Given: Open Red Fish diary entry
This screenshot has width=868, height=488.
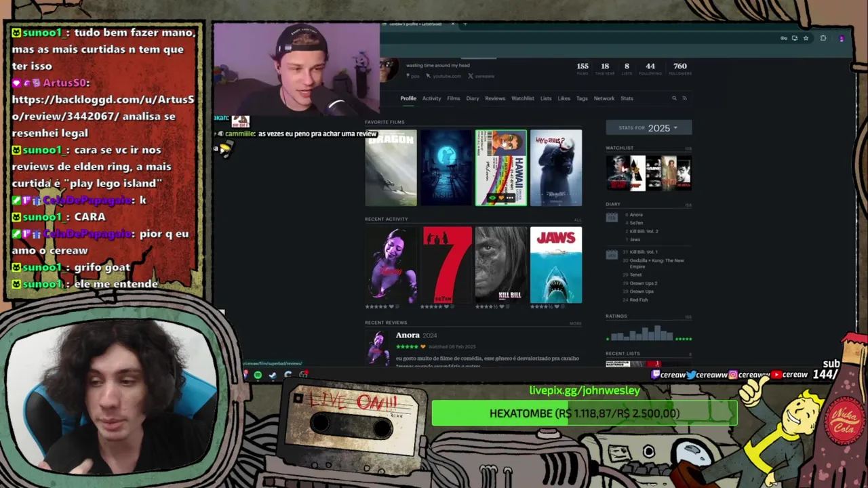Looking at the screenshot, I should click(639, 300).
